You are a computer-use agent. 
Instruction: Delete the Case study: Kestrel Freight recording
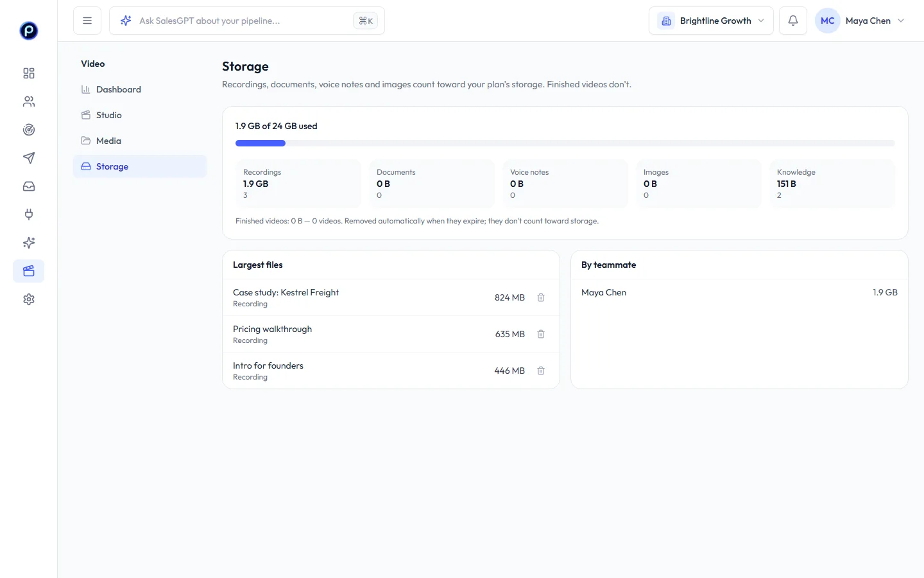coord(541,297)
